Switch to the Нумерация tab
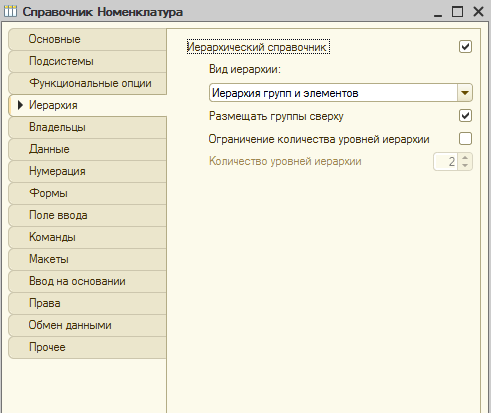This screenshot has height=413, width=491. [87, 171]
